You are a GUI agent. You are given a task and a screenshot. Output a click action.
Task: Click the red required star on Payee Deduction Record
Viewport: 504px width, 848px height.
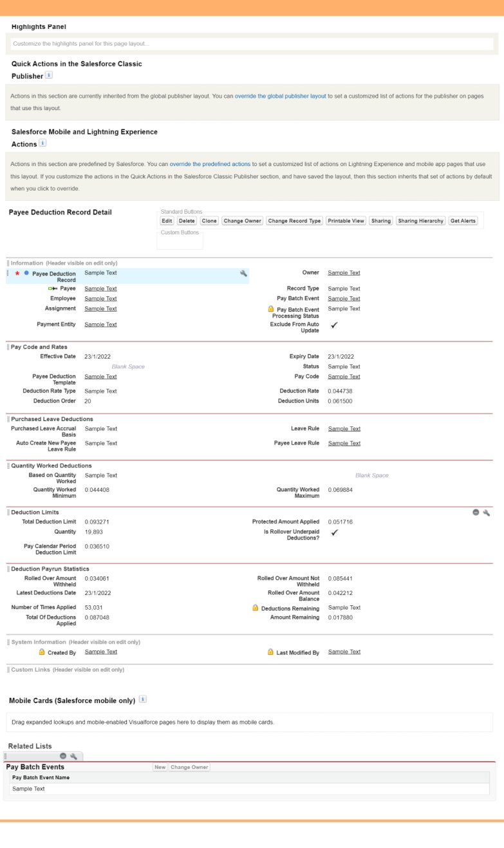click(17, 274)
